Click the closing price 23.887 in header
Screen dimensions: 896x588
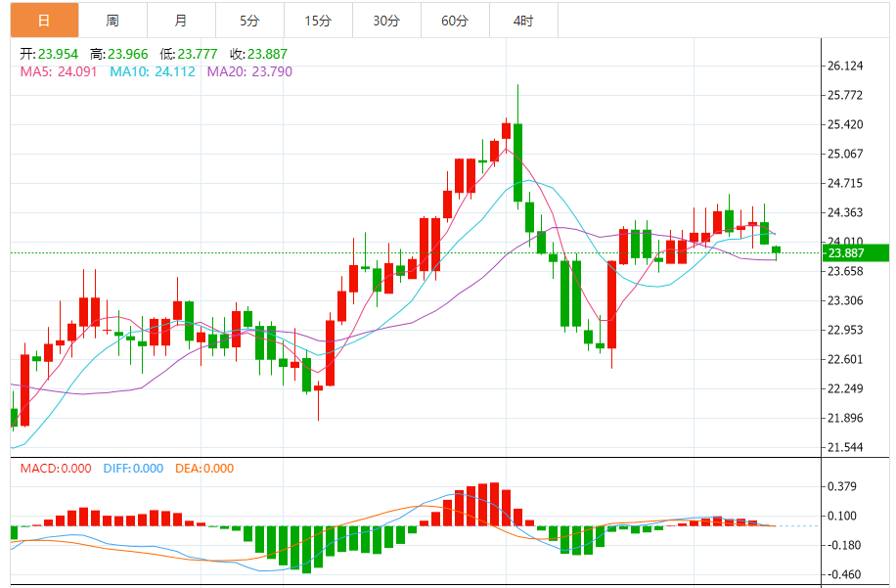(x=267, y=54)
